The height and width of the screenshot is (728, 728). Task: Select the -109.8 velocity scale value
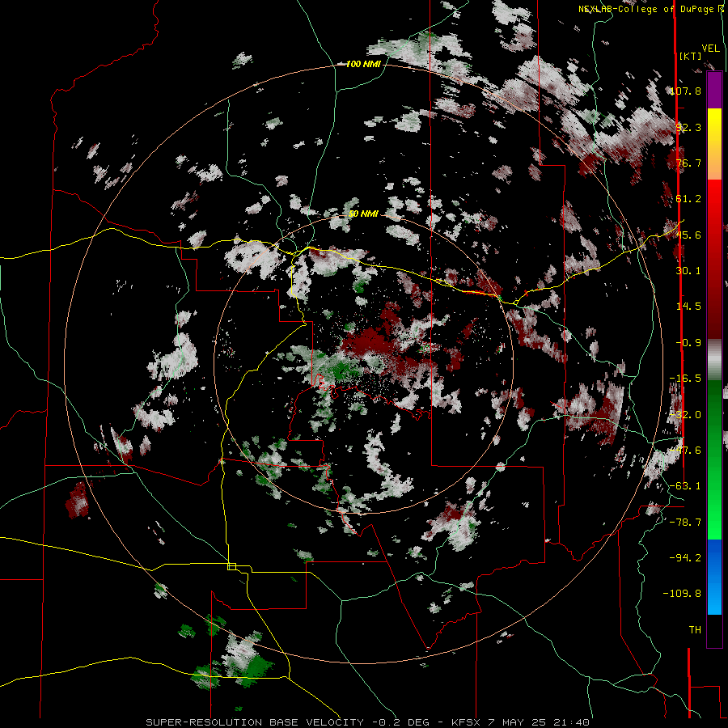tap(683, 594)
